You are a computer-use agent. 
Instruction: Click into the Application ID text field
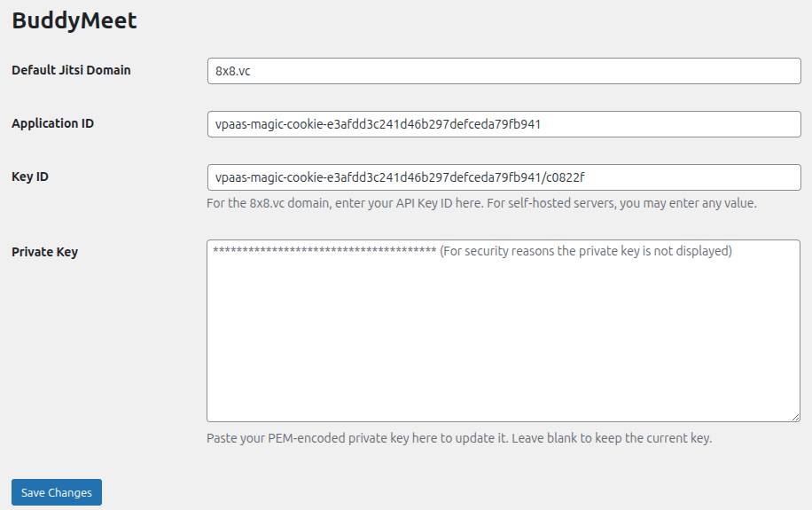(504, 124)
